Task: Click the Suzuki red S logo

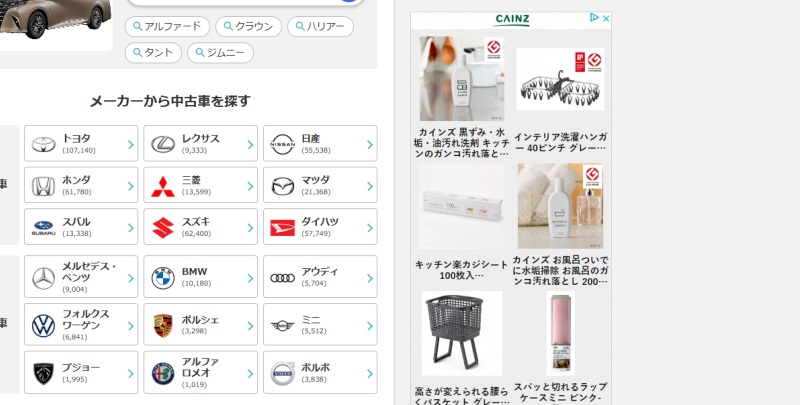Action: point(163,228)
